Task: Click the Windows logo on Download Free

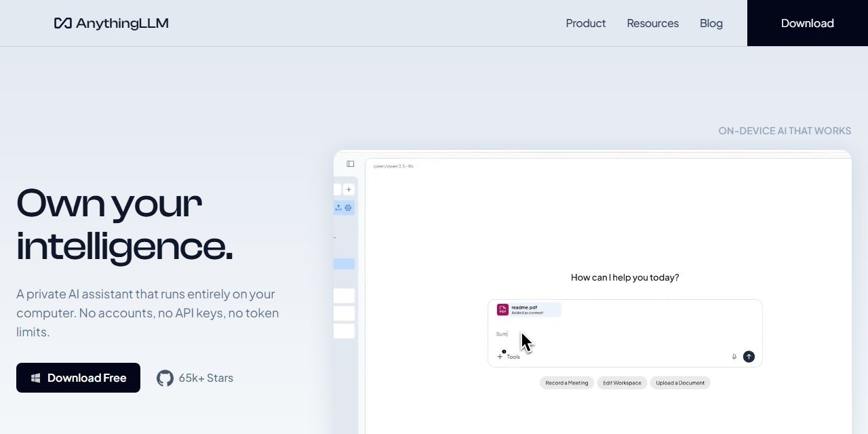Action: tap(35, 378)
